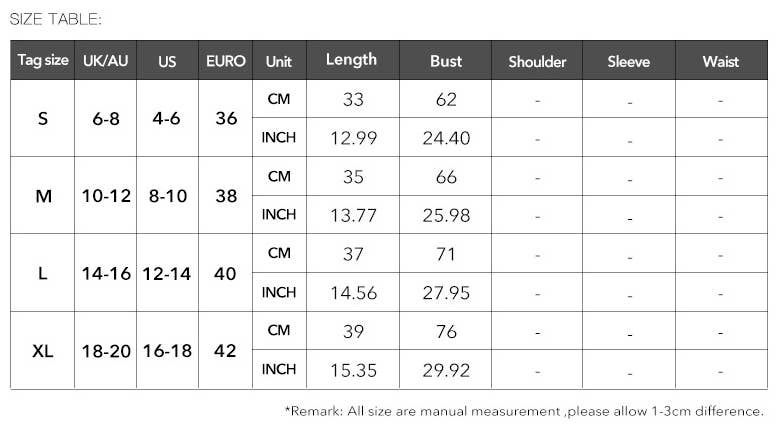The image size is (778, 431).
Task: Click the SIZE TABLE heading text
Action: [x=55, y=19]
